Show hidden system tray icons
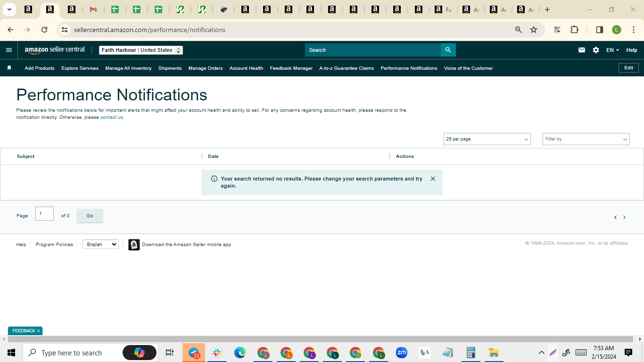 [x=541, y=353]
